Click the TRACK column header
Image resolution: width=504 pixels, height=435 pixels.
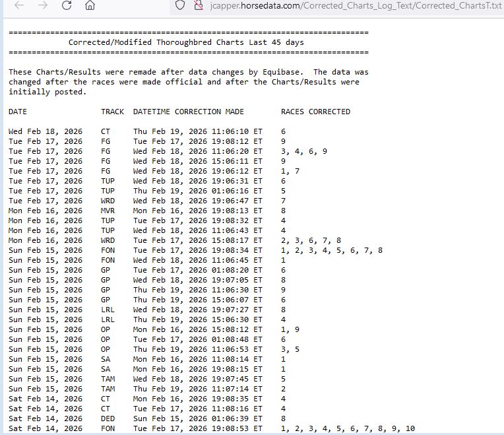coord(112,112)
